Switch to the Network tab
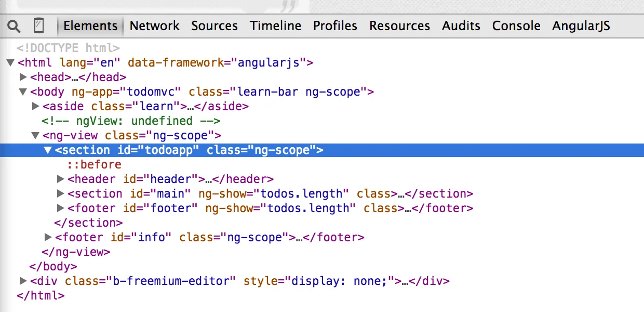This screenshot has width=644, height=312. click(154, 25)
